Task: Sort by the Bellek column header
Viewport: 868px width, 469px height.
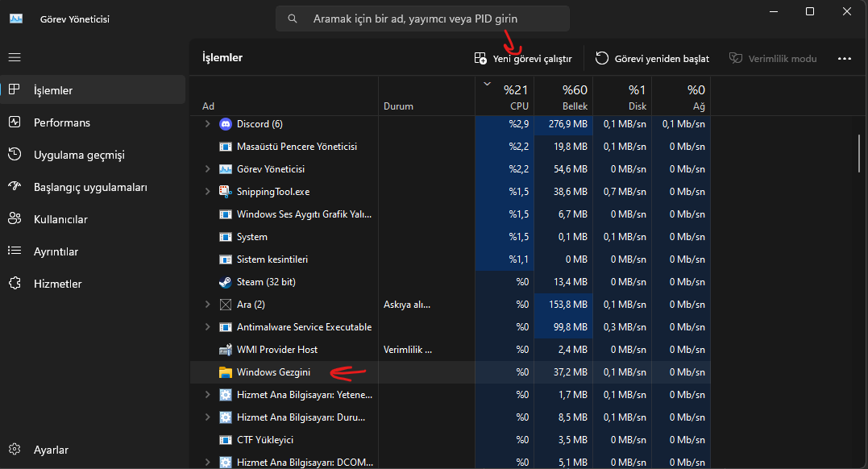Action: (x=563, y=97)
